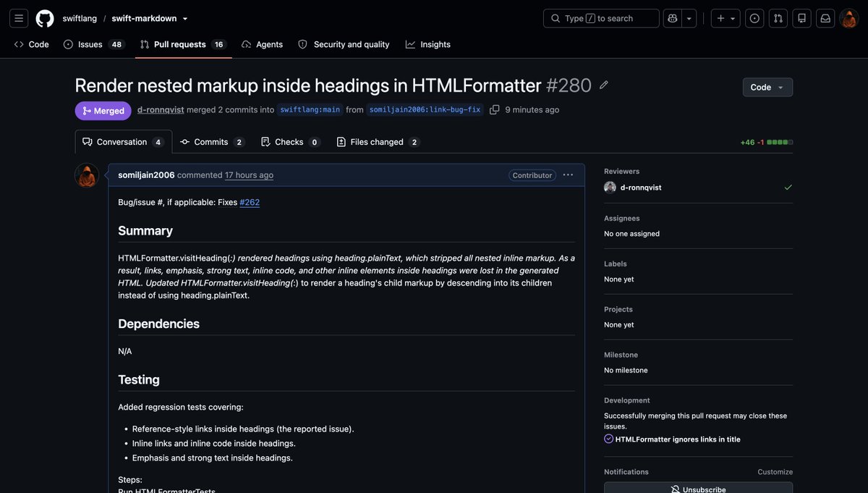Select the Files changed tab
The image size is (868, 493).
coord(378,142)
